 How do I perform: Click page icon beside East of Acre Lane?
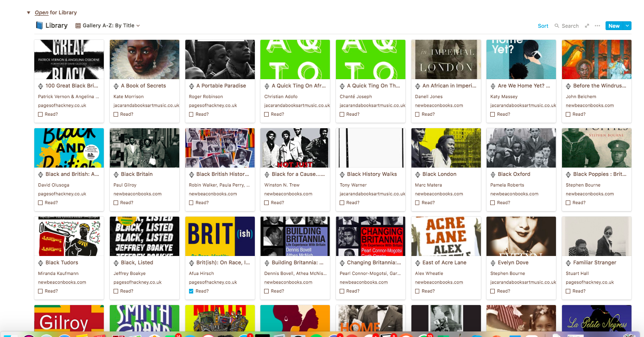click(x=418, y=263)
